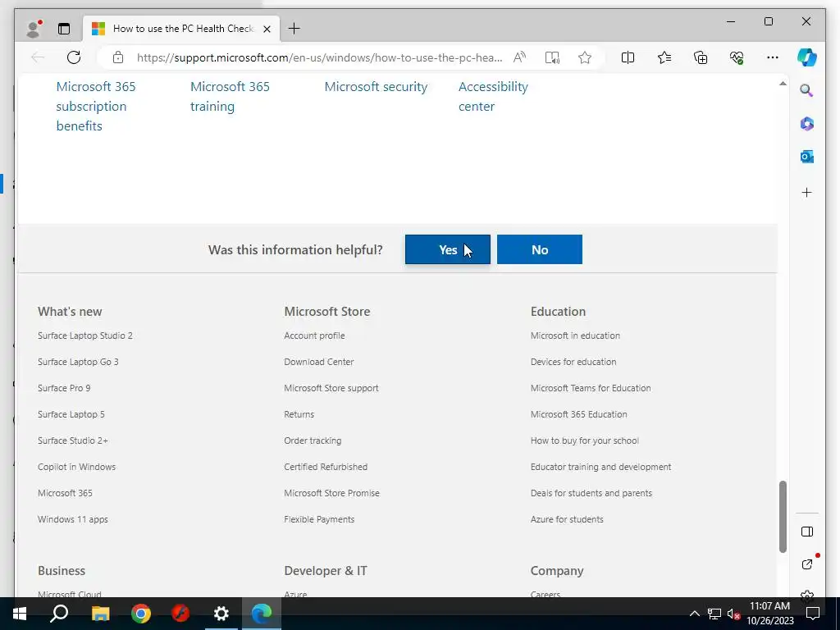Open Devices for education link
This screenshot has width=840, height=630.
point(573,362)
